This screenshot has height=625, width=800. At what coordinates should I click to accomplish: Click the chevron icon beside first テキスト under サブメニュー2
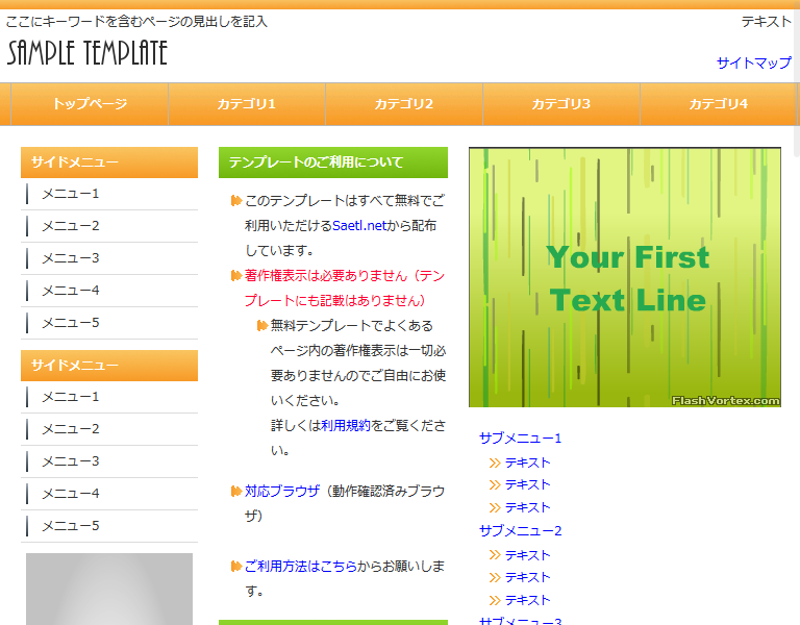pos(494,555)
